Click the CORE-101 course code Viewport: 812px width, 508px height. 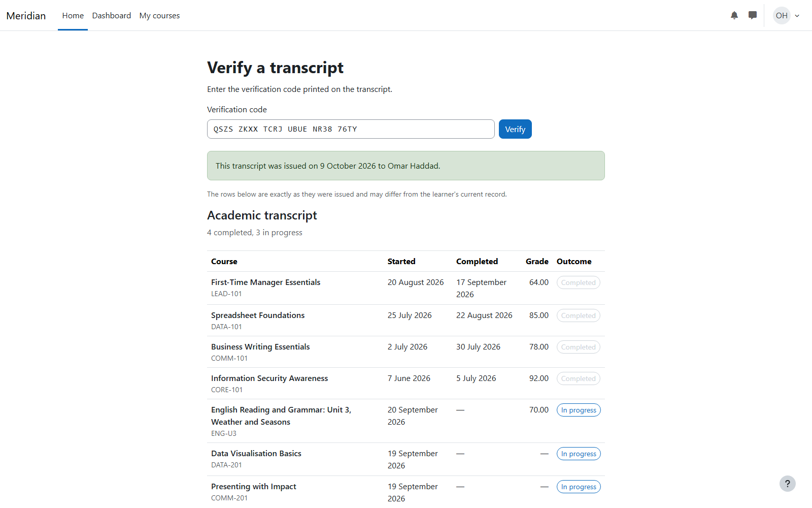tap(227, 390)
